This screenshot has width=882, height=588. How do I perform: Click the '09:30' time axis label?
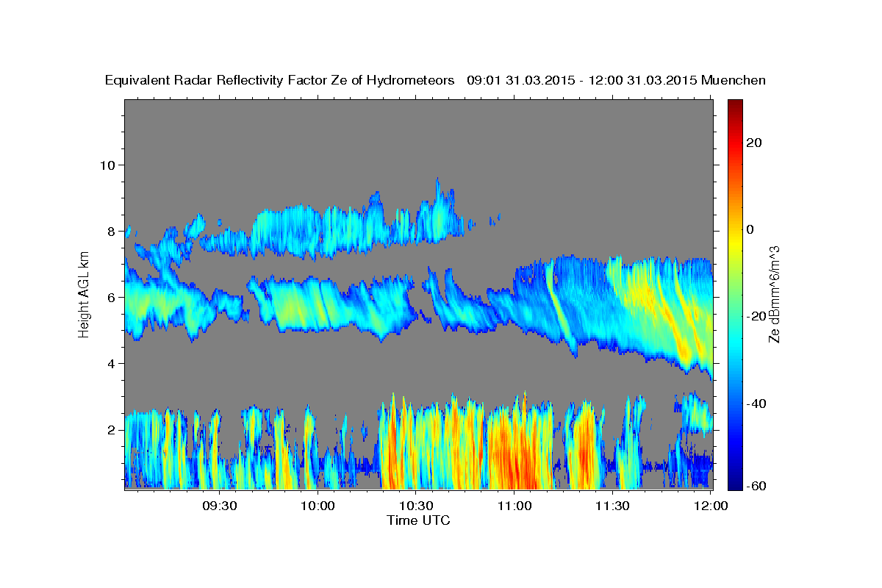point(220,506)
